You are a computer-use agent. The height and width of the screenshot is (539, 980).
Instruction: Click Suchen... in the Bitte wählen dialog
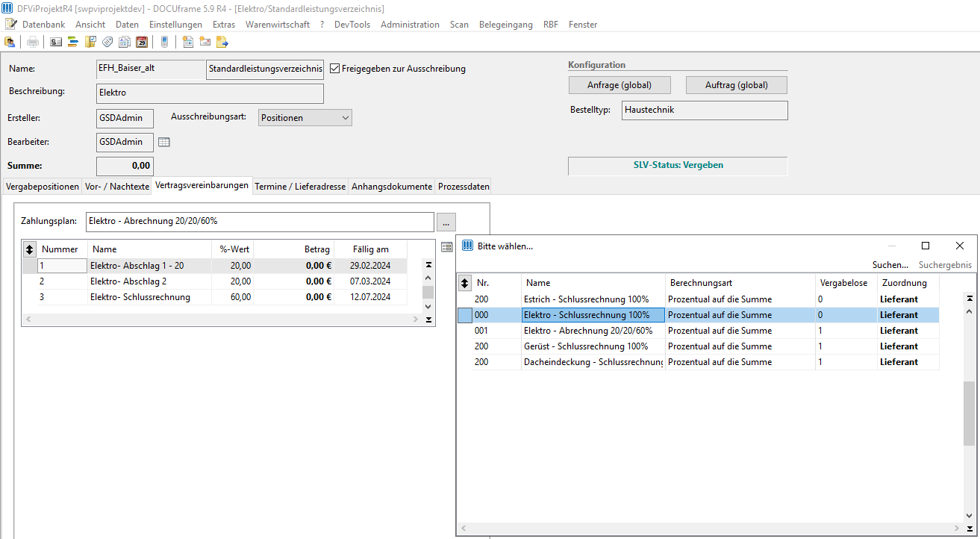[x=890, y=265]
